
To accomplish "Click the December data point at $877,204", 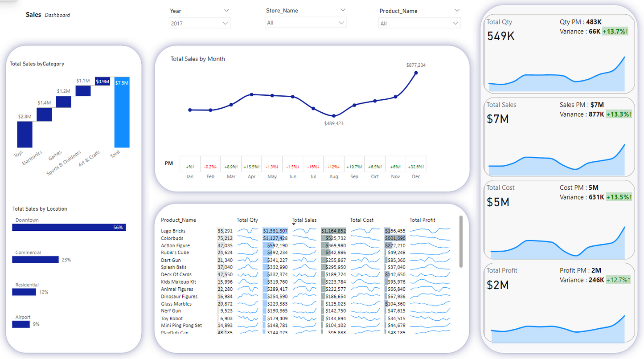I will (x=416, y=73).
